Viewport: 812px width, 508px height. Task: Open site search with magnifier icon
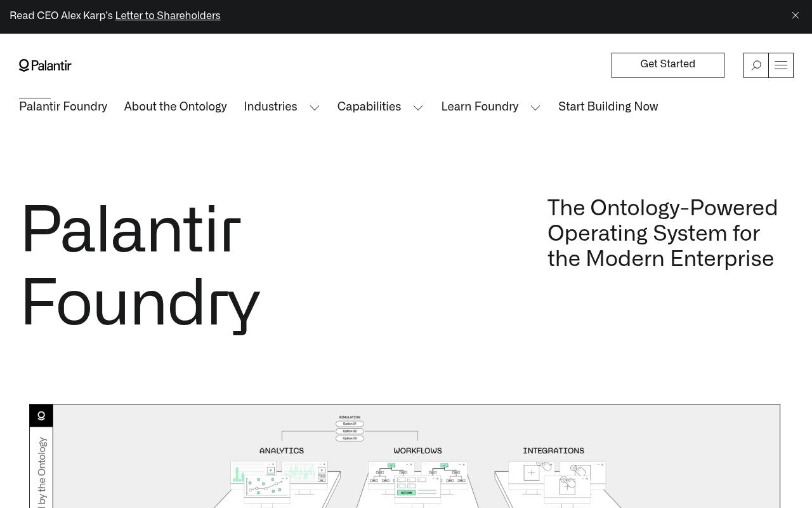point(756,65)
